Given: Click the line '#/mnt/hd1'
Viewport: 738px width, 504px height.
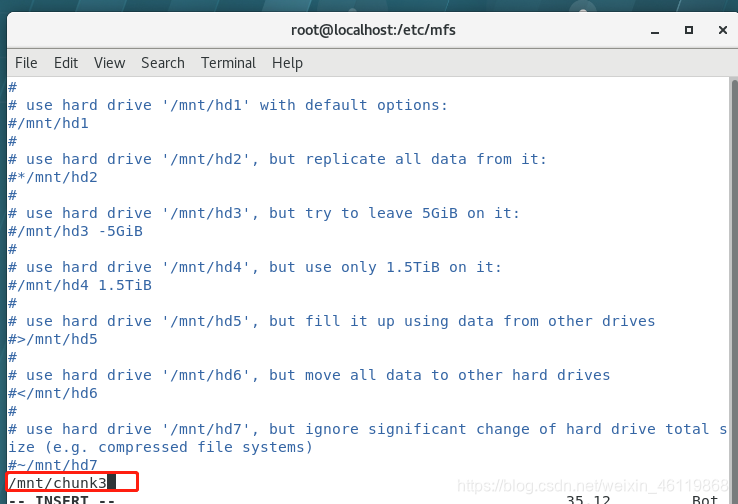Looking at the screenshot, I should pyautogui.click(x=48, y=123).
